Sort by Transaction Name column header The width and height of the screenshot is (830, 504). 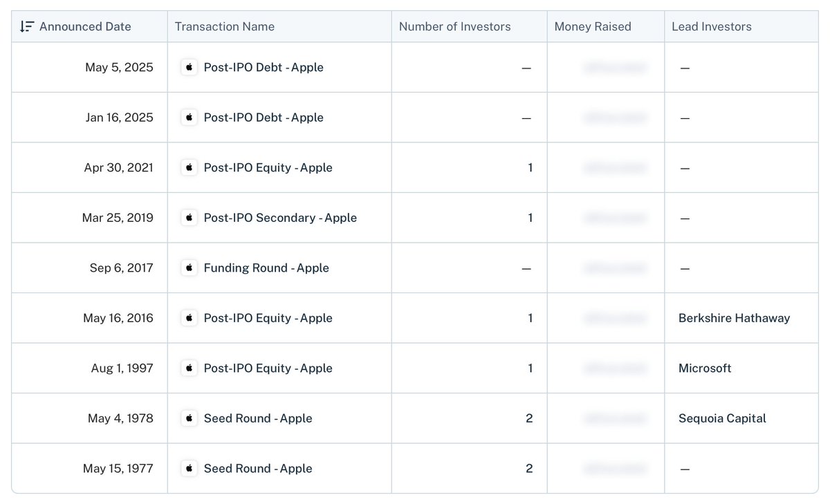[x=225, y=26]
